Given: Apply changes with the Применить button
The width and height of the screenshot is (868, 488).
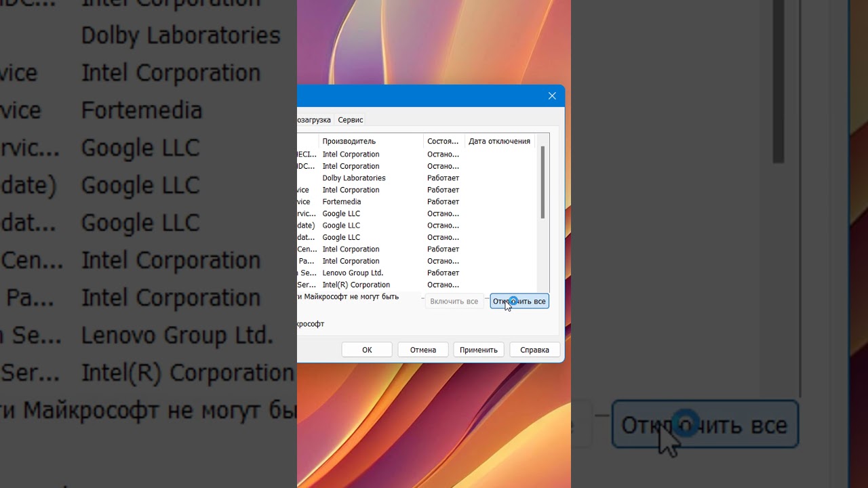Looking at the screenshot, I should click(x=479, y=350).
